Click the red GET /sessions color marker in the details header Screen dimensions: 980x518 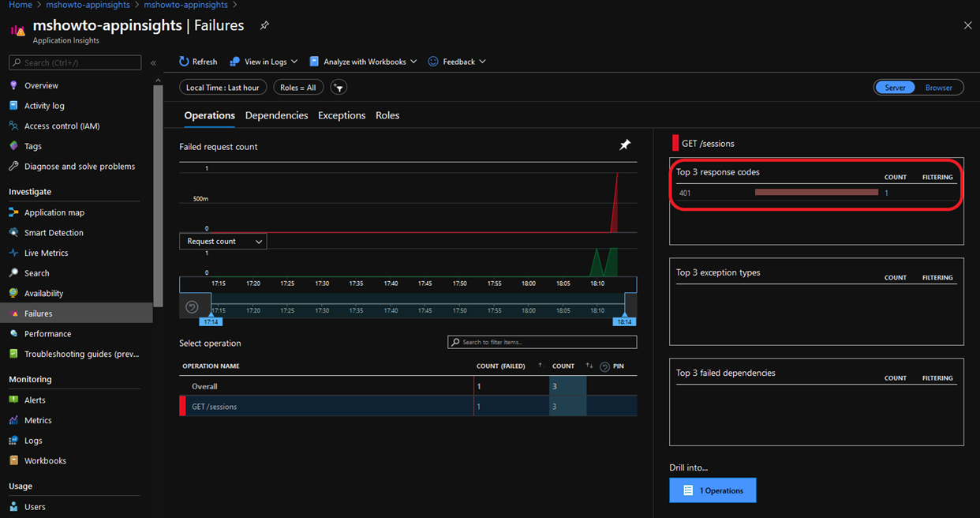click(675, 143)
